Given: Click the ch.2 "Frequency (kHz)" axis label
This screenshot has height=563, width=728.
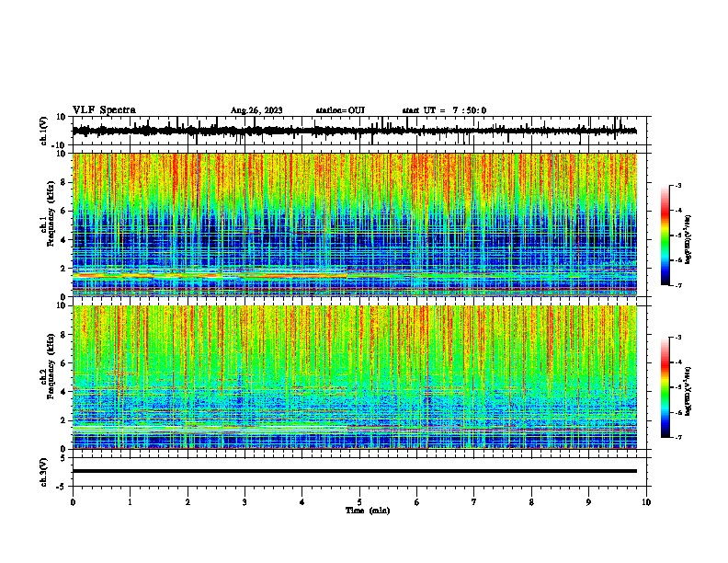Looking at the screenshot, I should [51, 366].
